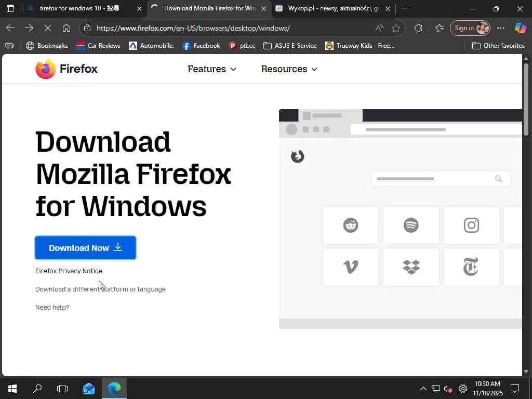Image resolution: width=532 pixels, height=399 pixels.
Task: Open the taskbar clock and date
Action: point(487,389)
